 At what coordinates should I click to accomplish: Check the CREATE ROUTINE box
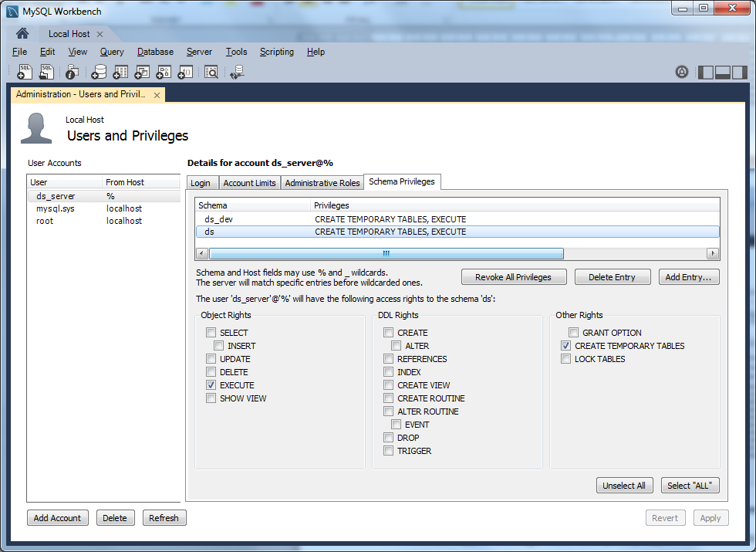(388, 398)
